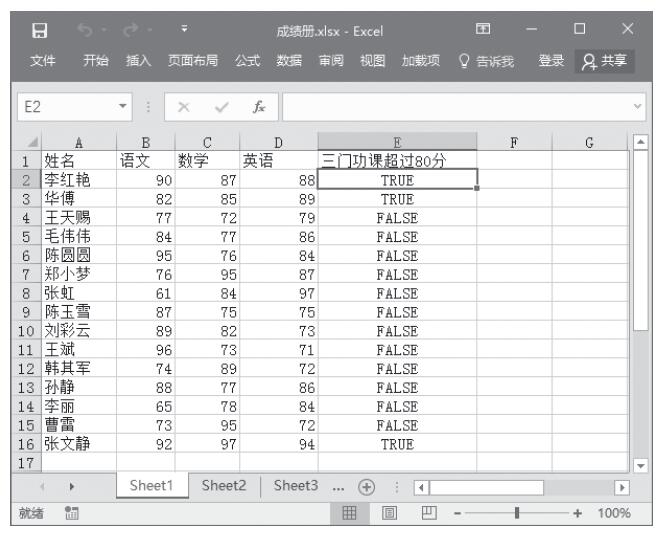Click the Redo arrow icon
Image resolution: width=666 pixels, height=534 pixels.
128,27
